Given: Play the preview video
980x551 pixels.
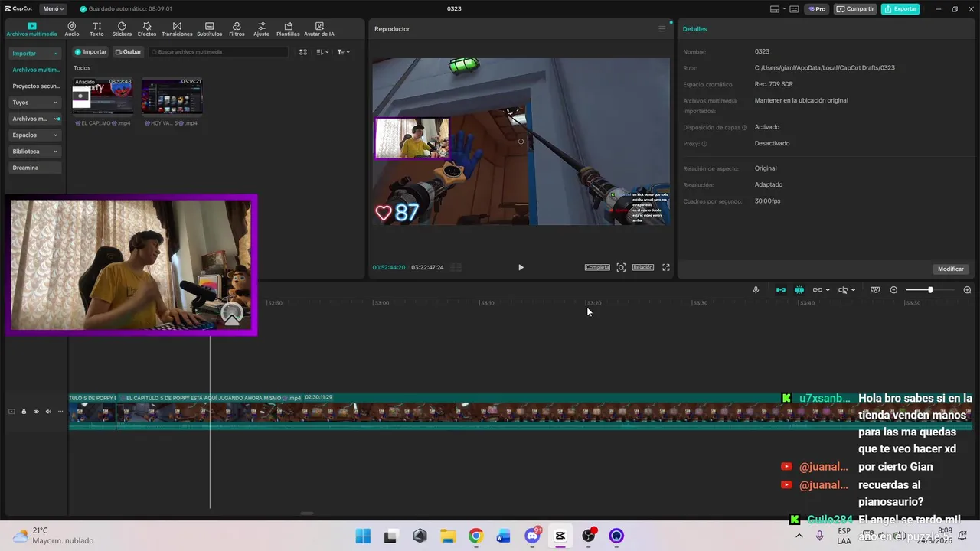Looking at the screenshot, I should (521, 267).
